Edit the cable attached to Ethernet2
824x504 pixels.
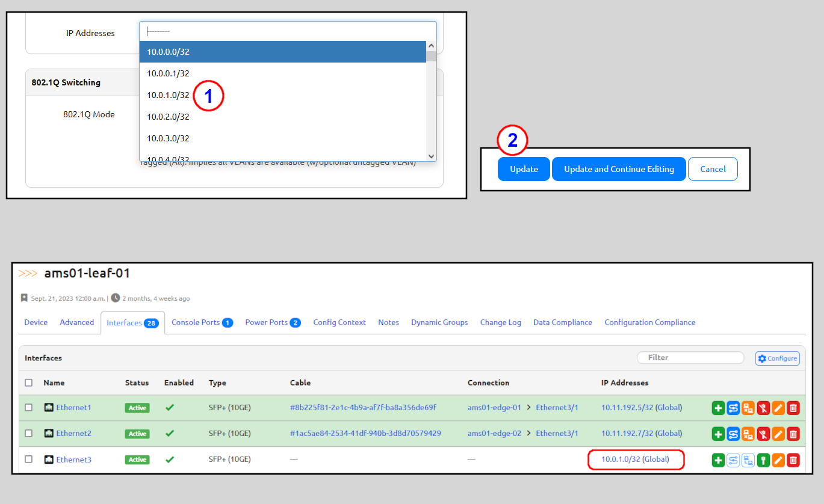pos(748,433)
